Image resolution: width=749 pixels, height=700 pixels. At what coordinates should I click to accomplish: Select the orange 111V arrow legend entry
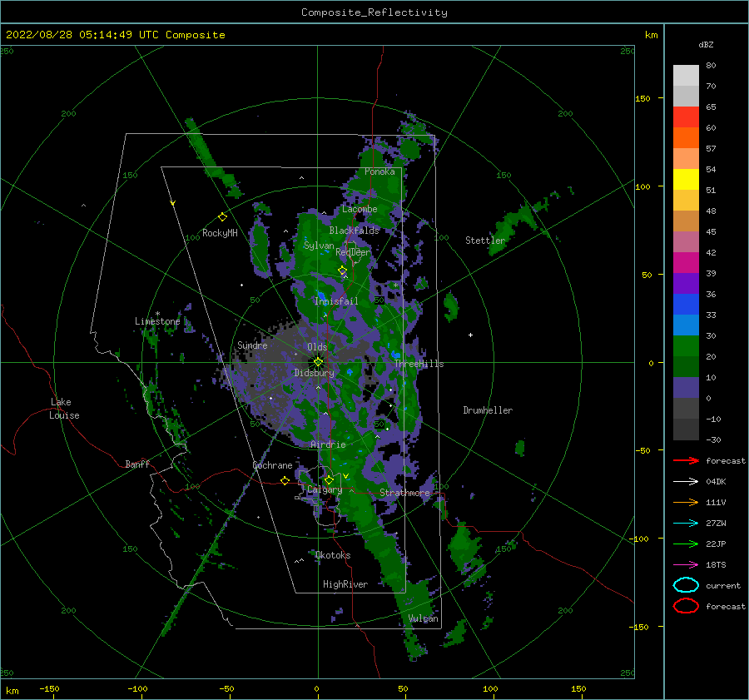pos(686,502)
